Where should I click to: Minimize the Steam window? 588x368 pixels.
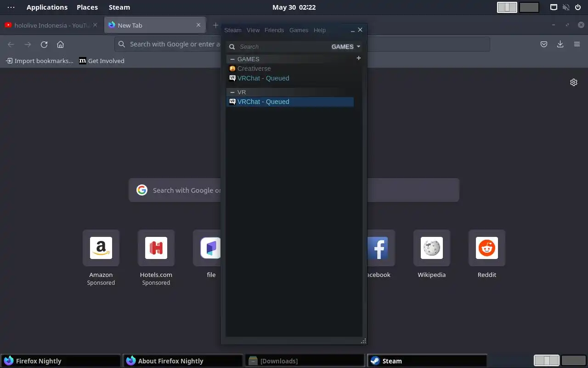click(352, 30)
